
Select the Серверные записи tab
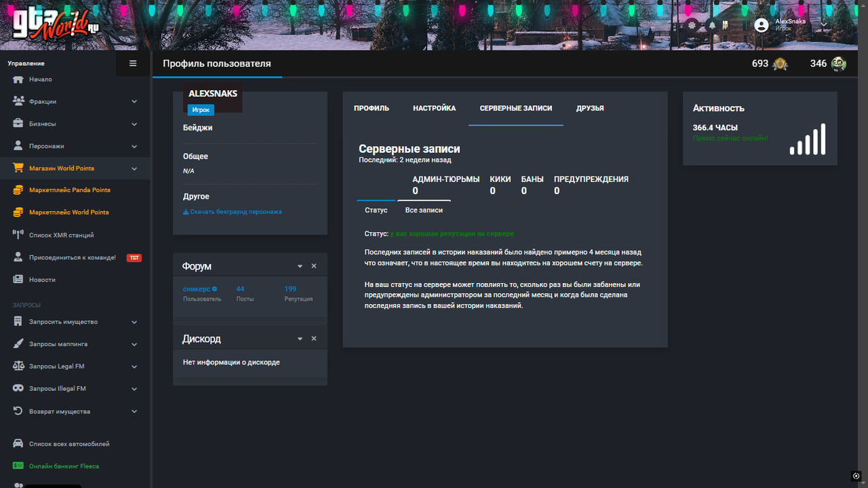(516, 109)
